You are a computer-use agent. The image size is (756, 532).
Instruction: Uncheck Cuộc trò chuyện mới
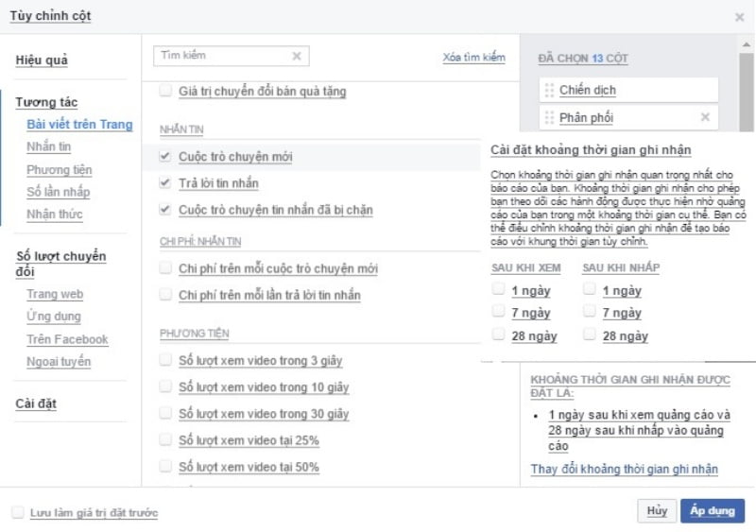pyautogui.click(x=166, y=156)
